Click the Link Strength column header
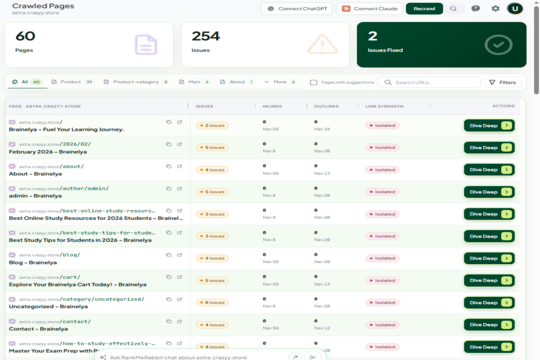 click(x=384, y=106)
